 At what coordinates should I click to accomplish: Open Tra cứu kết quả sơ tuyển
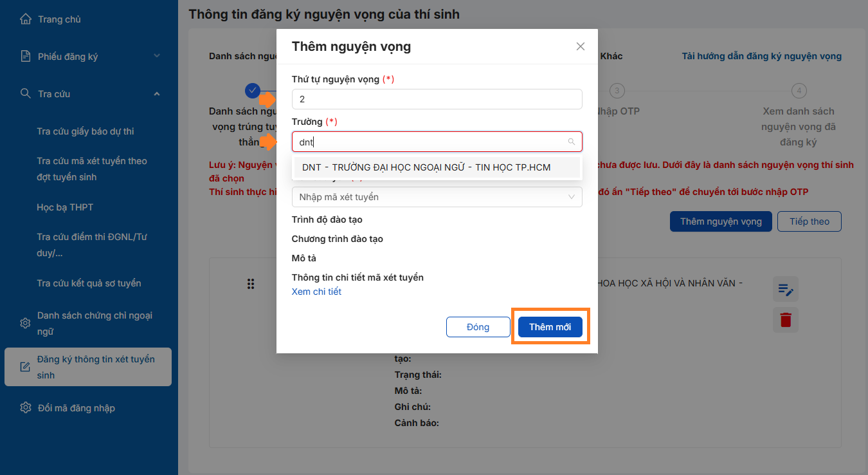tap(89, 283)
